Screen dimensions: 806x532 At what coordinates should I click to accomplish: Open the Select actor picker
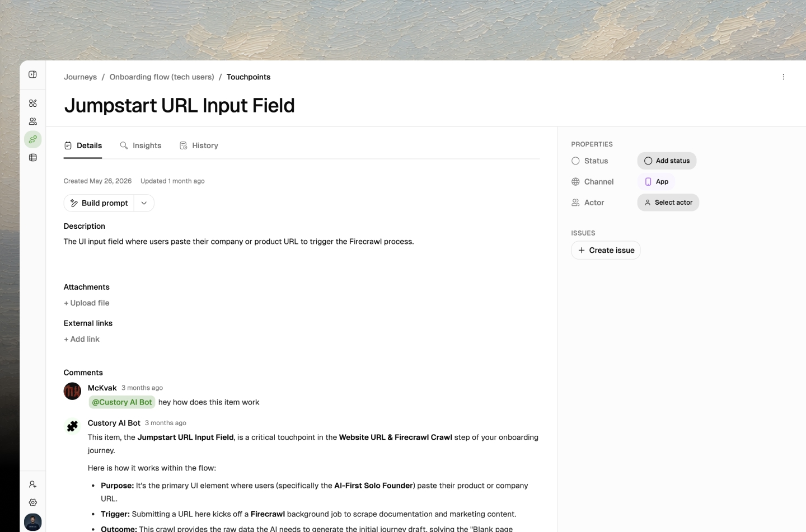(668, 203)
